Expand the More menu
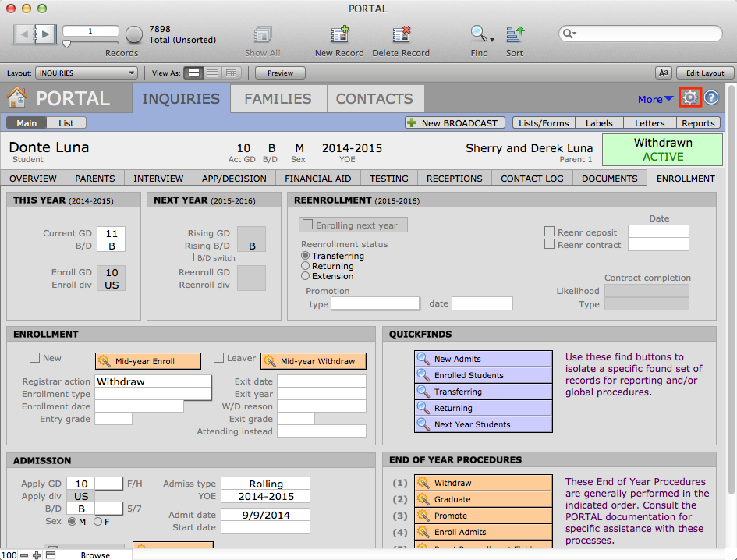Image resolution: width=737 pixels, height=560 pixels. (x=655, y=99)
